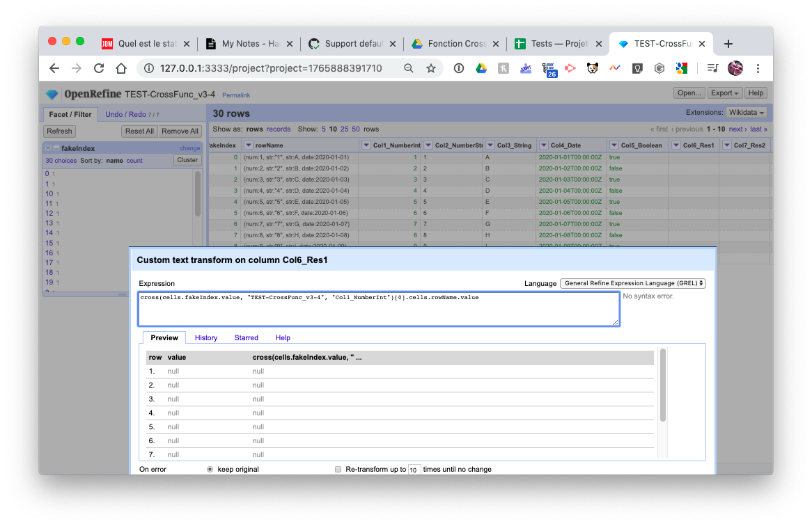The image size is (812, 526).
Task: Open calendar extension icon showing 26
Action: click(x=549, y=70)
